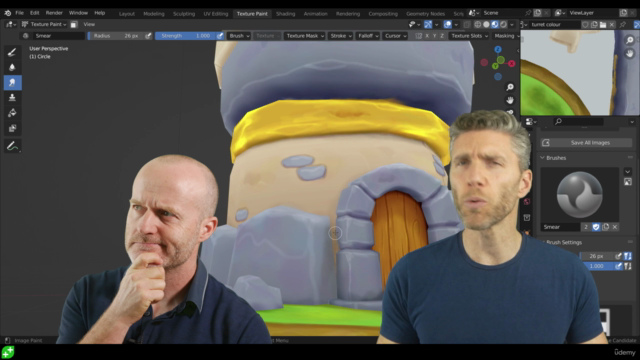Click the Save All Images icon
This screenshot has width=640, height=360.
(x=546, y=142)
